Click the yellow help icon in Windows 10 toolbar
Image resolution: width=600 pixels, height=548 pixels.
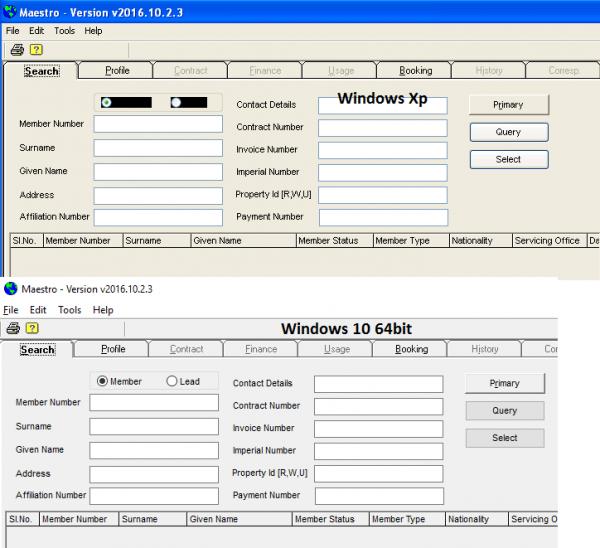click(x=32, y=328)
